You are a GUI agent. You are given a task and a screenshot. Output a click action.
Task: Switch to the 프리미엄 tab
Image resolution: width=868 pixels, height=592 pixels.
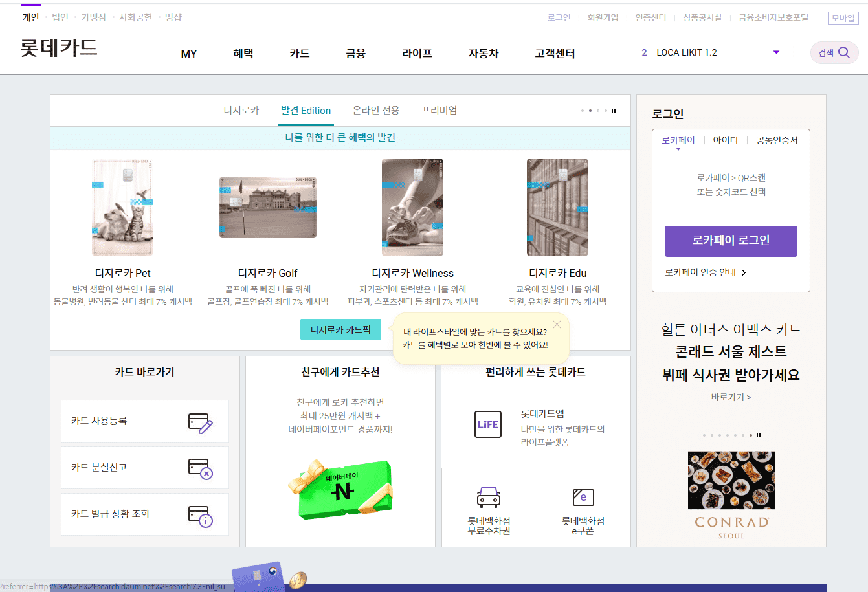pos(440,111)
